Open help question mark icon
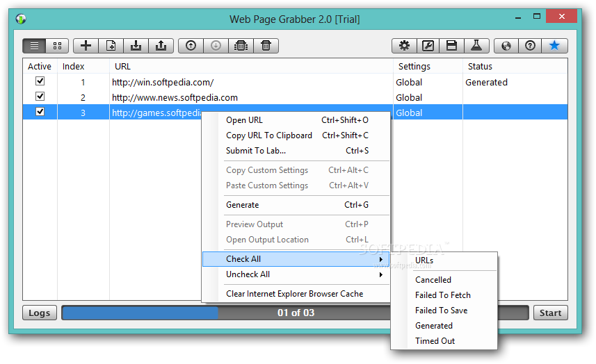 [530, 46]
